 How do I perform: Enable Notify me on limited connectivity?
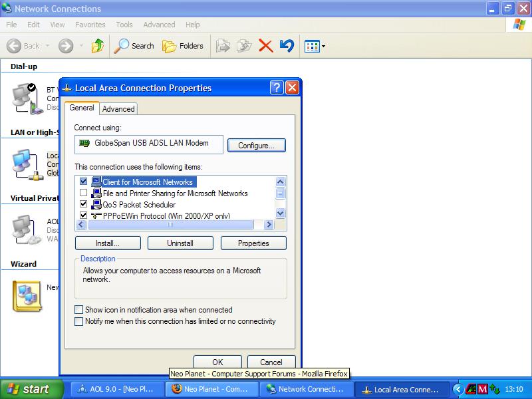tap(78, 321)
